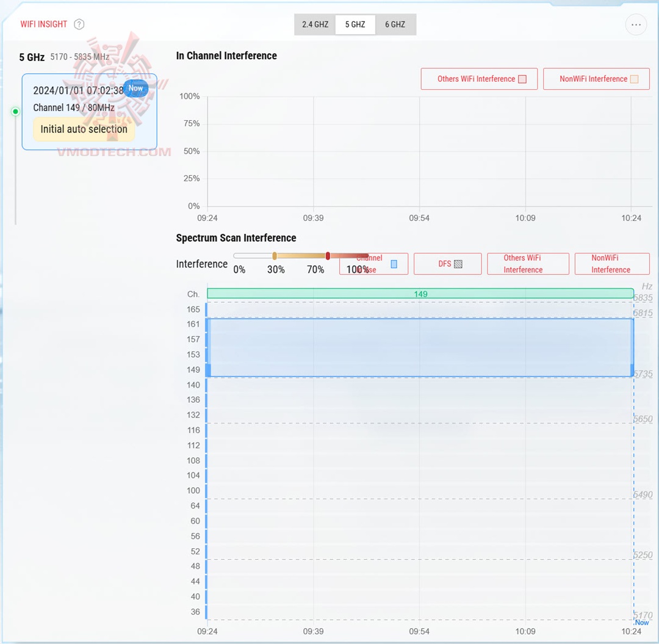Viewport: 659px width, 644px height.
Task: Toggle NonWiFi Interference in channel chart
Action: coord(596,79)
